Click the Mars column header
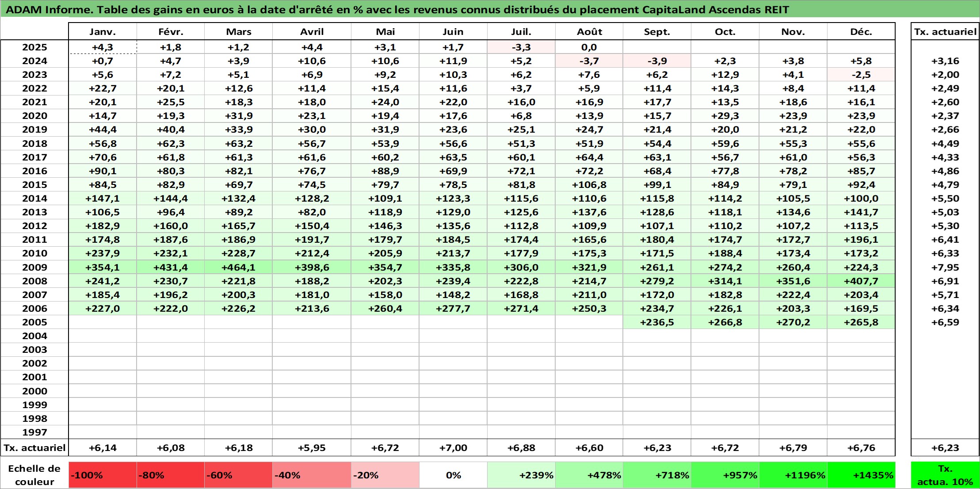Screen dimensions: 980x489 tap(239, 32)
